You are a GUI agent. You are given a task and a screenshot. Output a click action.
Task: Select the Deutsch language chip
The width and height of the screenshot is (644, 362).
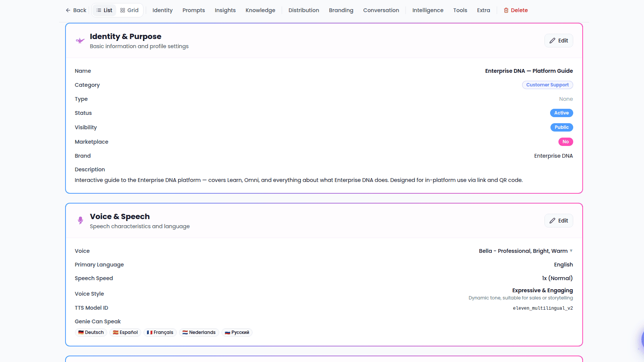click(x=91, y=332)
